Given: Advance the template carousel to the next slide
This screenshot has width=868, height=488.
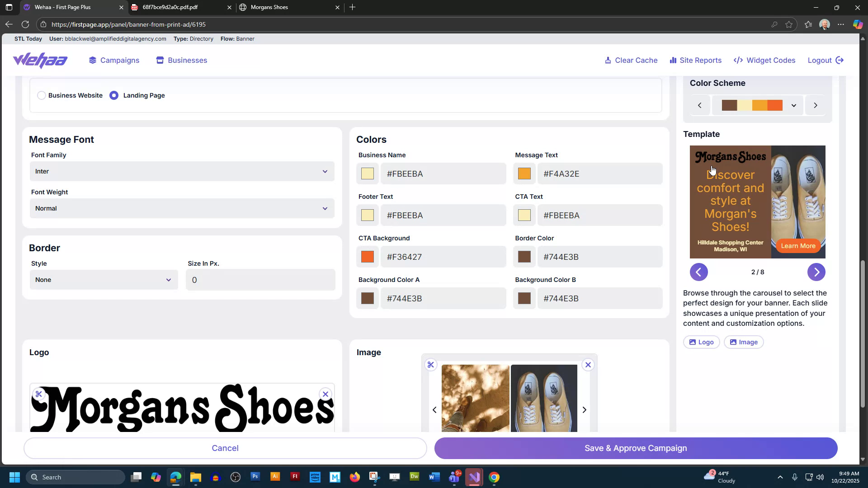Looking at the screenshot, I should click(x=816, y=272).
